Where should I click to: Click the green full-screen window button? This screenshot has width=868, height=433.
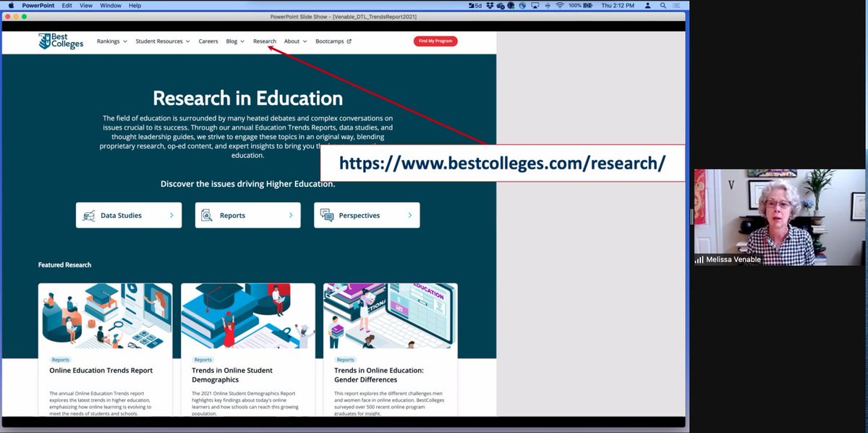[25, 16]
